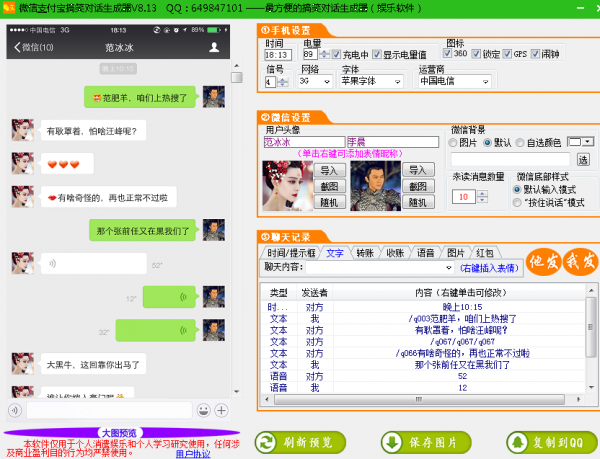This screenshot has height=459, width=600.
Task: Click the application logo icon in title bar
Action: tap(8, 7)
